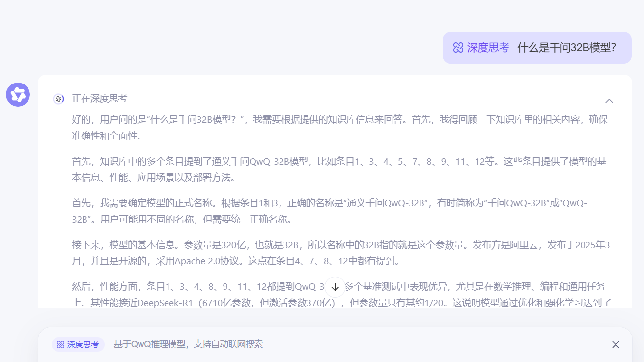Close the deep thinking mode hint bar
The width and height of the screenshot is (644, 362).
pos(616,344)
